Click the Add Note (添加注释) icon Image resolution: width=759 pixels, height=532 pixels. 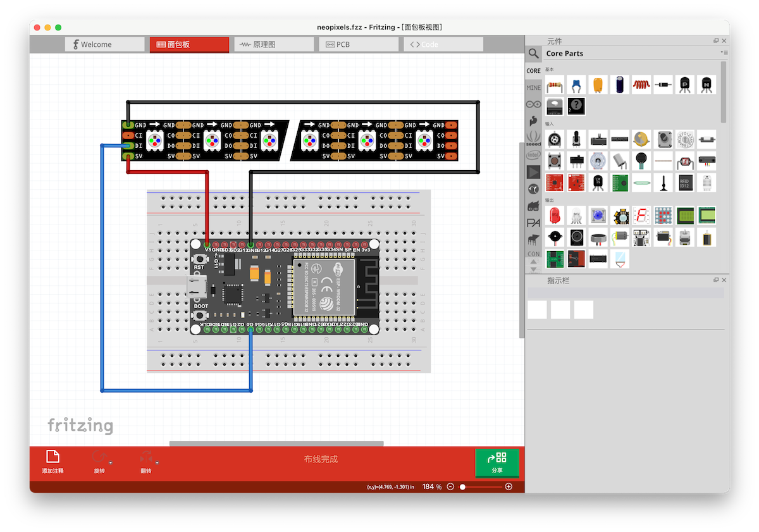click(x=52, y=457)
